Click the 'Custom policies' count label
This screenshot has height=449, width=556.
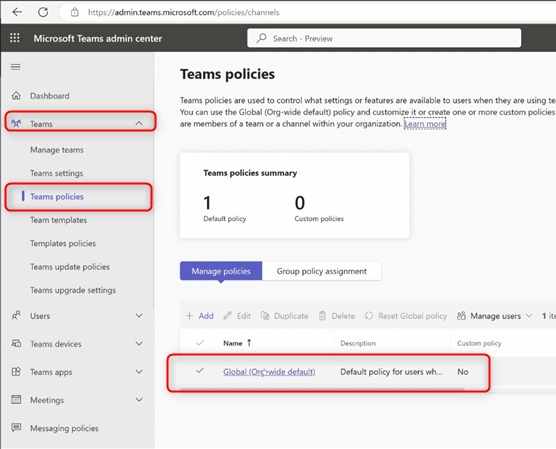pos(319,218)
